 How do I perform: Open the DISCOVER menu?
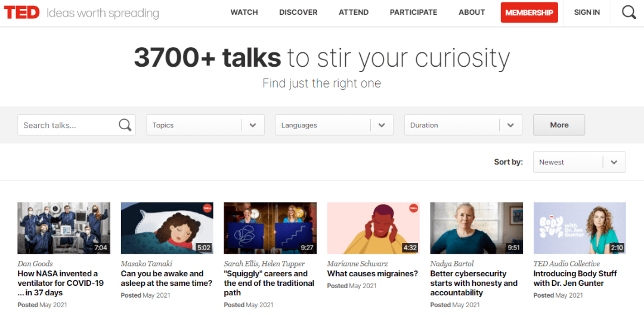(298, 13)
